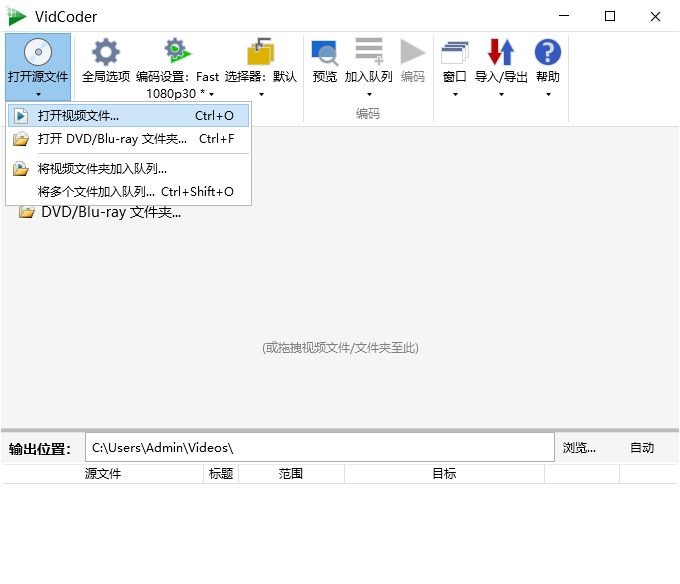The width and height of the screenshot is (680, 584).
Task: Open the DVD/Blu-ray 文件夹... link
Action: click(x=111, y=212)
